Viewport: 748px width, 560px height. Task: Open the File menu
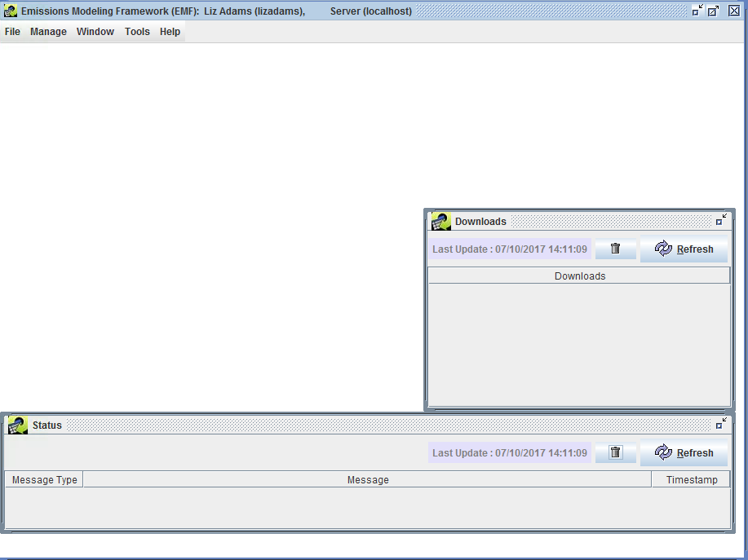[12, 31]
